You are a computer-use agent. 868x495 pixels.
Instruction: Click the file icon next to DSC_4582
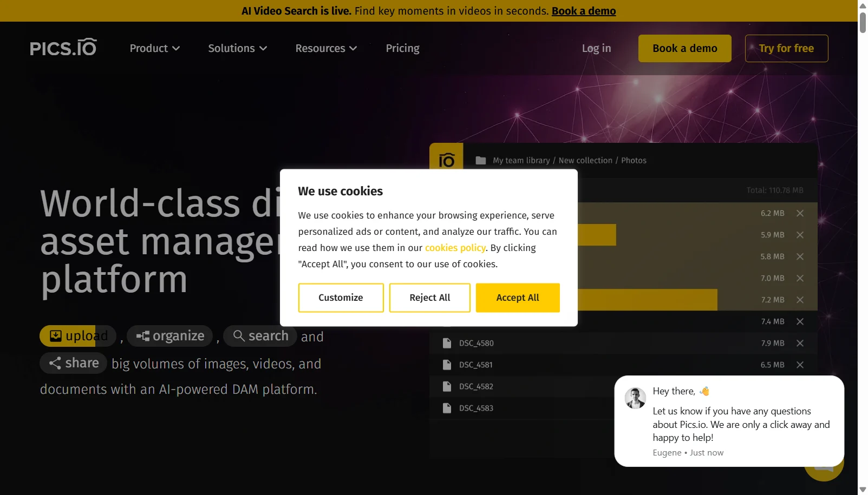tap(447, 386)
